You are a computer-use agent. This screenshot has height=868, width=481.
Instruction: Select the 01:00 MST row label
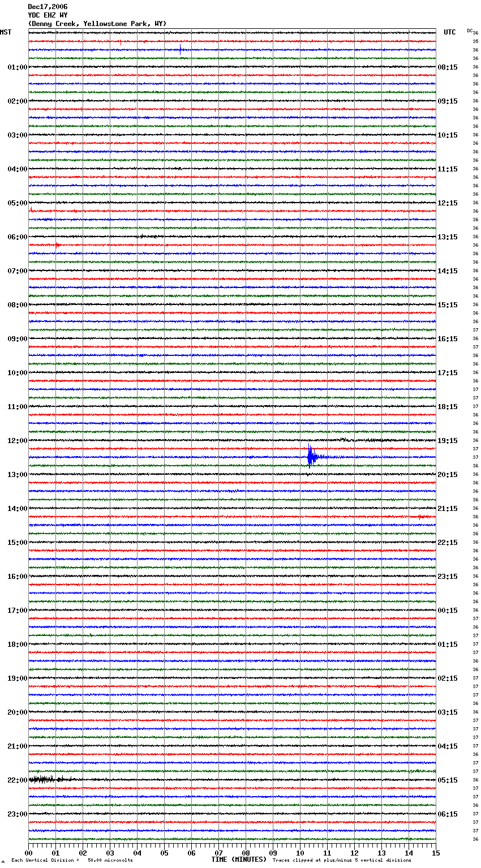17,67
